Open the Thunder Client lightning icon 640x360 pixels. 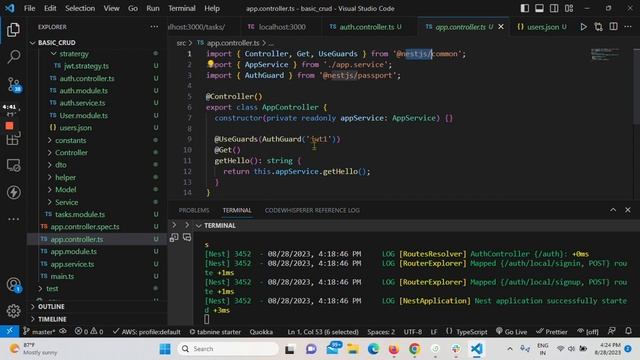click(13, 192)
